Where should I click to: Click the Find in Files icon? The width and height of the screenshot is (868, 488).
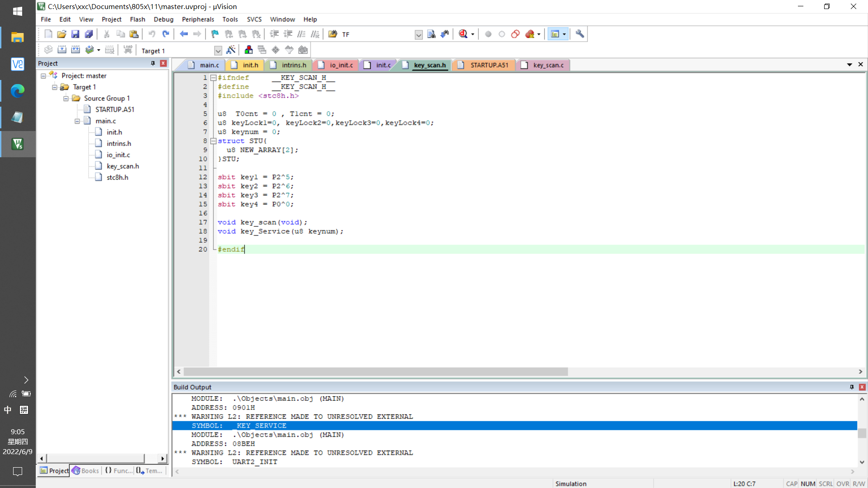pyautogui.click(x=333, y=34)
